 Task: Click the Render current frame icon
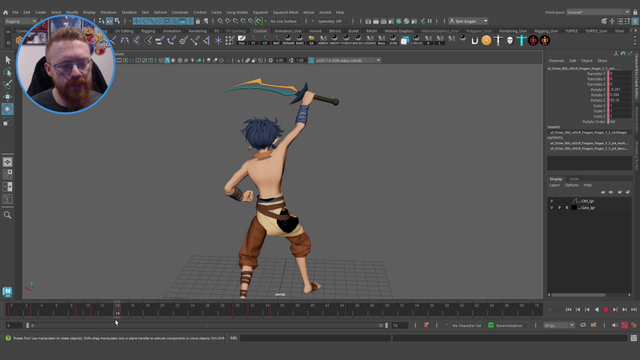(376, 21)
